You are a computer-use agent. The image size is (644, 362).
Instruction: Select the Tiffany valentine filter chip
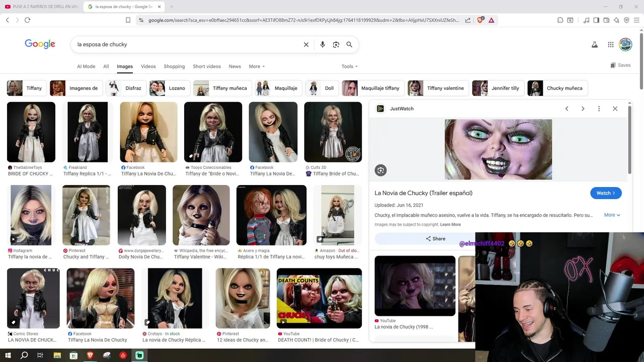(438, 88)
